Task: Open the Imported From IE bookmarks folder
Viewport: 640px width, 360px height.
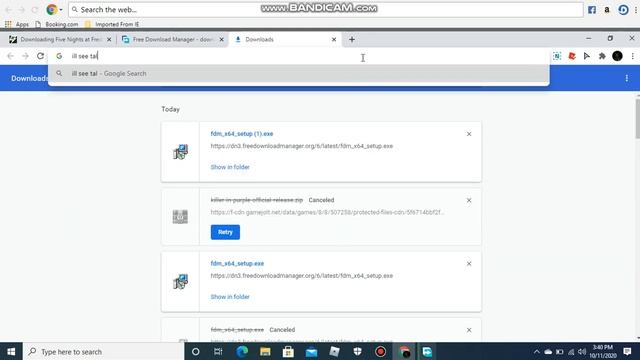Action: pos(112,24)
